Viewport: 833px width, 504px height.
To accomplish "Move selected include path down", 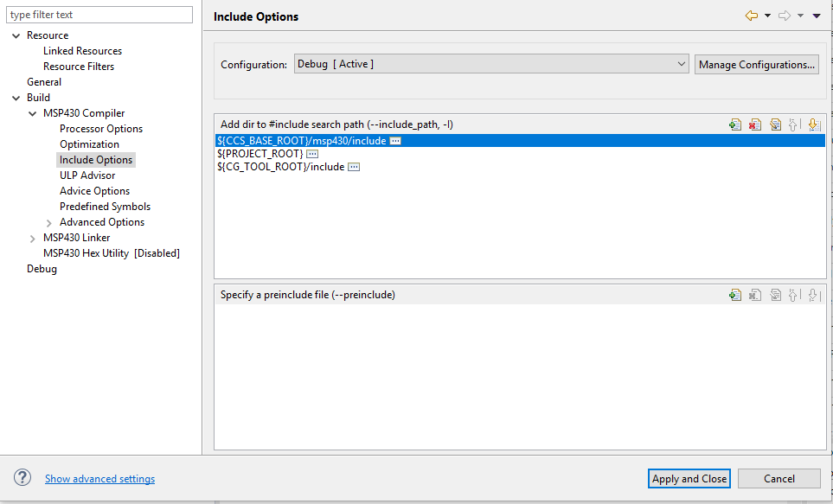I will 813,124.
